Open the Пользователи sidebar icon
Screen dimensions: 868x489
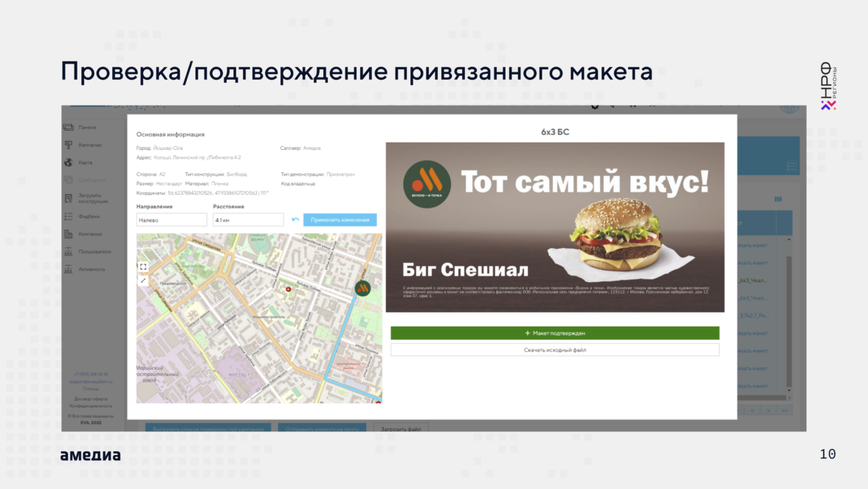coord(68,252)
